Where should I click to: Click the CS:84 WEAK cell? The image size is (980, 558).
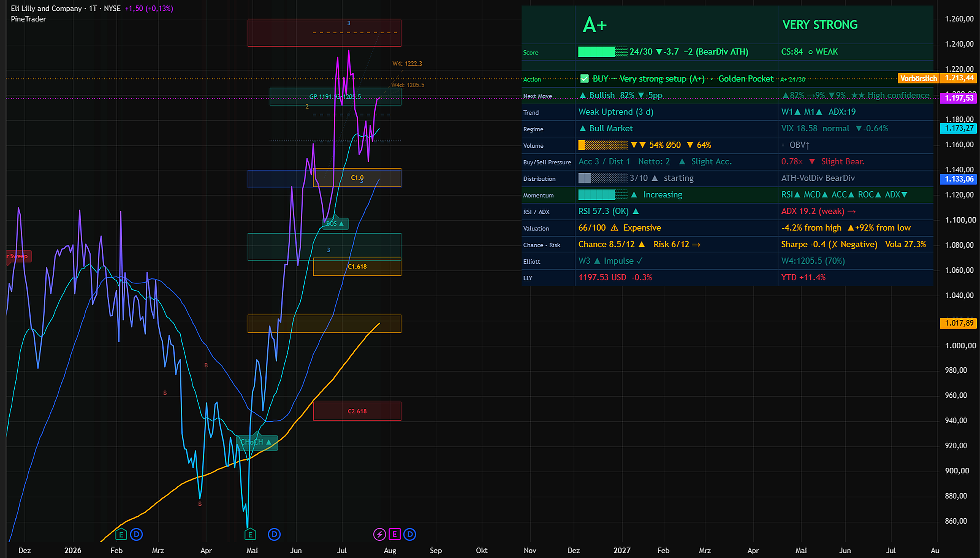(856, 52)
